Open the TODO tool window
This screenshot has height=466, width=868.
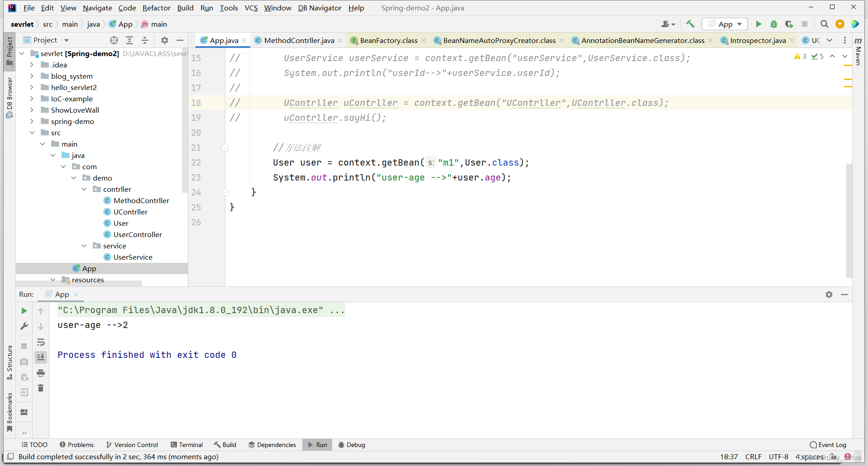(x=34, y=445)
